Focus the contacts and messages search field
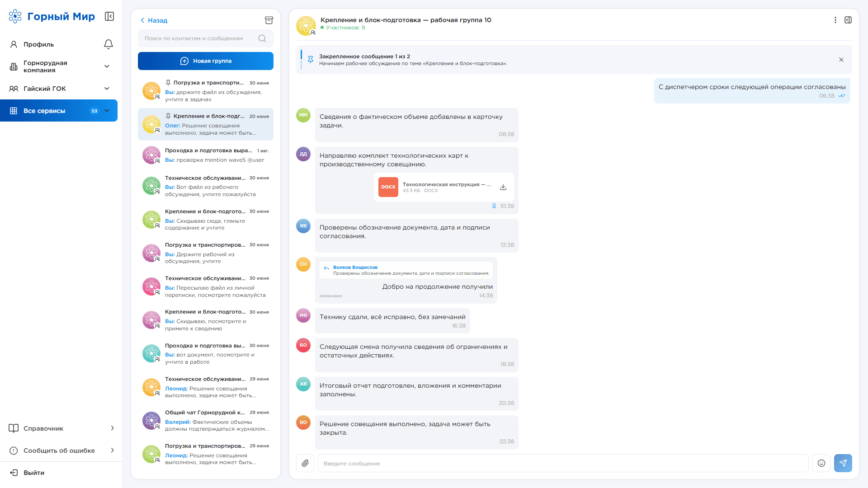This screenshot has height=488, width=868. click(x=206, y=38)
